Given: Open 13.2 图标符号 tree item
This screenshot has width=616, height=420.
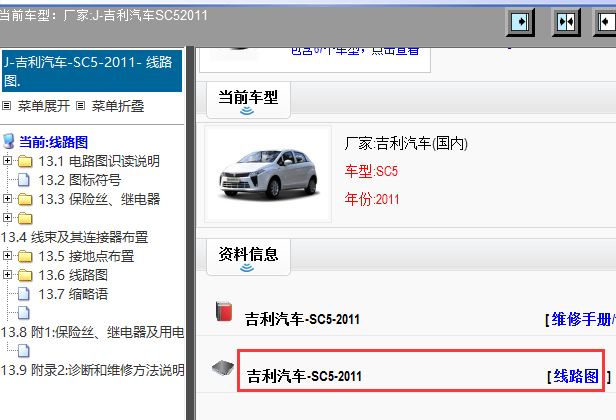Looking at the screenshot, I should 79,180.
